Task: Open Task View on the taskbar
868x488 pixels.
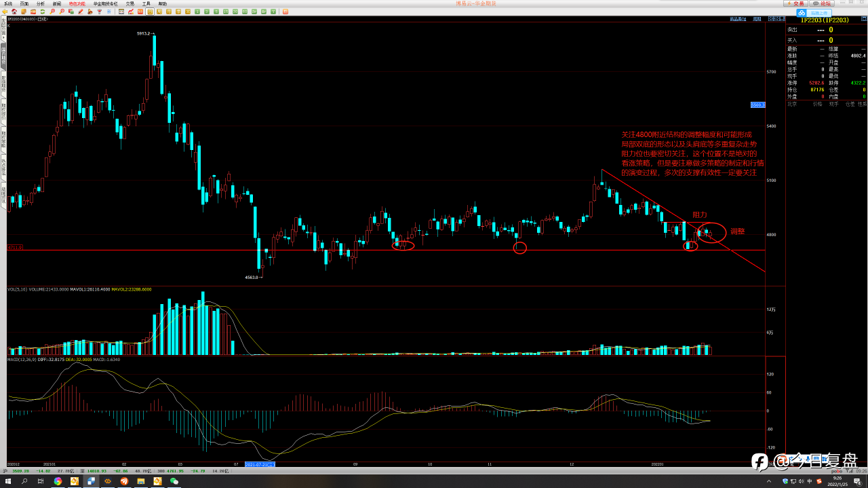Action: (41, 481)
